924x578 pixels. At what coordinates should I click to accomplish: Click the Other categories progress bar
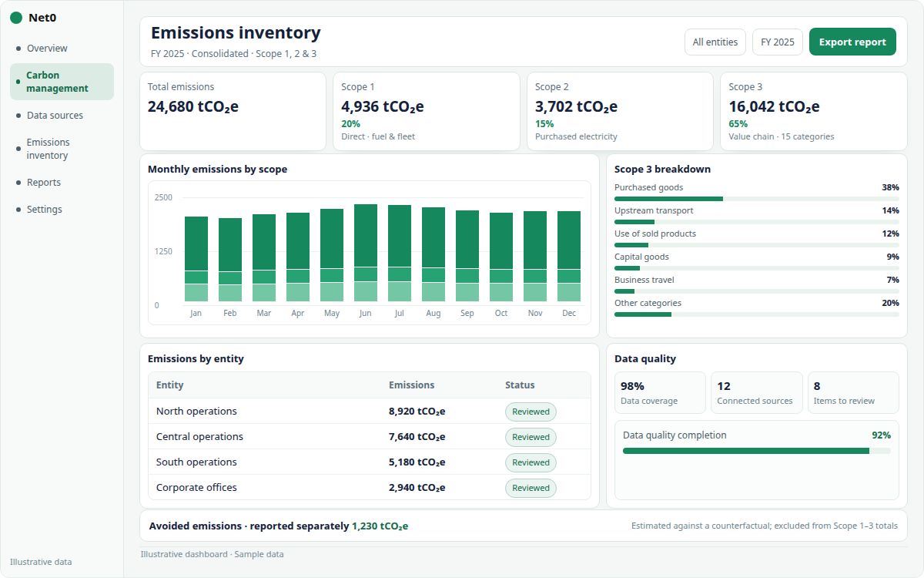coord(757,314)
